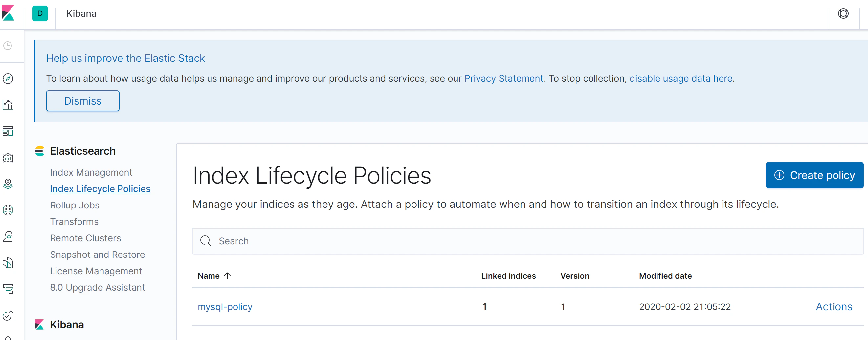
Task: Click the Kibana section logo in management nav
Action: click(x=39, y=325)
